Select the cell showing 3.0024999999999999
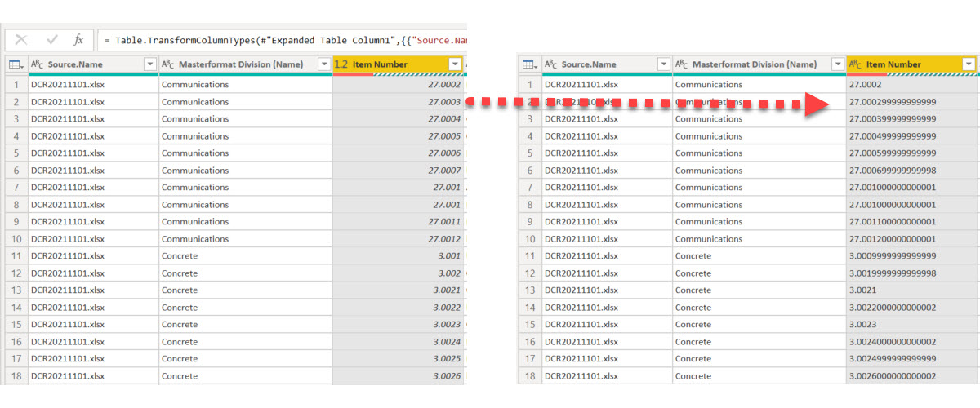 pos(912,359)
